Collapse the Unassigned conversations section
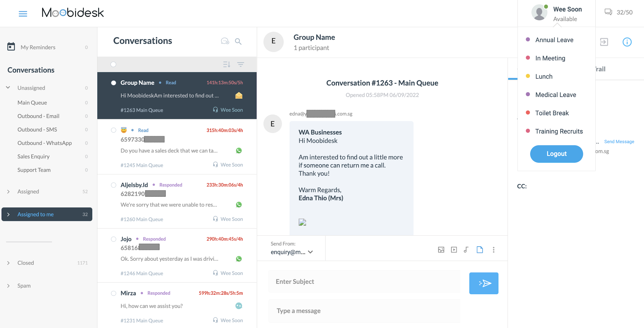The height and width of the screenshot is (328, 644). tap(8, 88)
